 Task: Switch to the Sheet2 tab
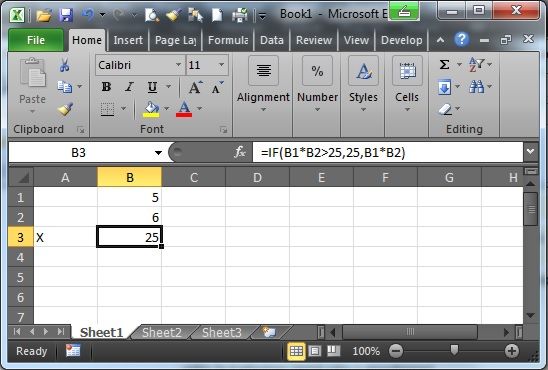(x=162, y=332)
